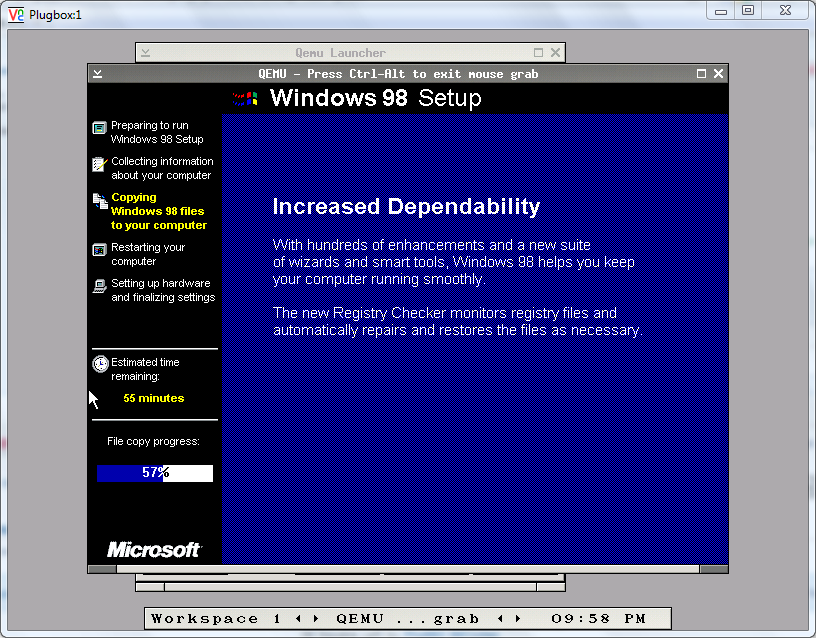
Task: Click the highlighted Copying Windows 98 files step
Action: coord(159,211)
